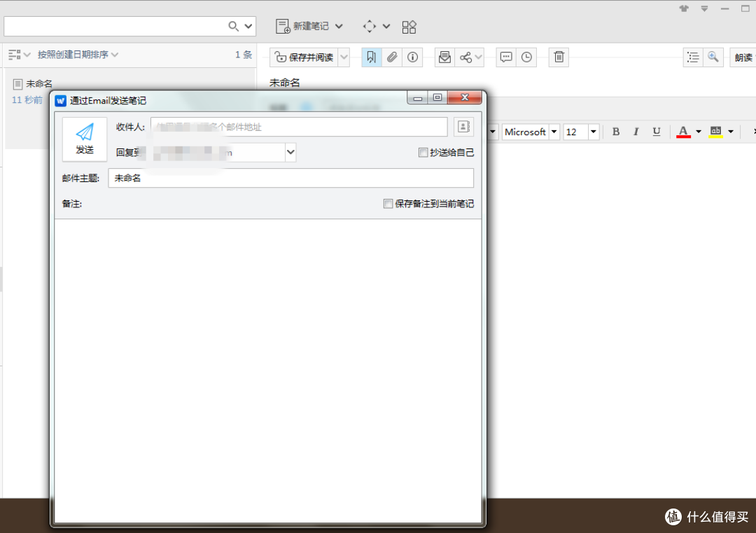This screenshot has height=533, width=756.
Task: Open font color picker arrow
Action: 698,132
